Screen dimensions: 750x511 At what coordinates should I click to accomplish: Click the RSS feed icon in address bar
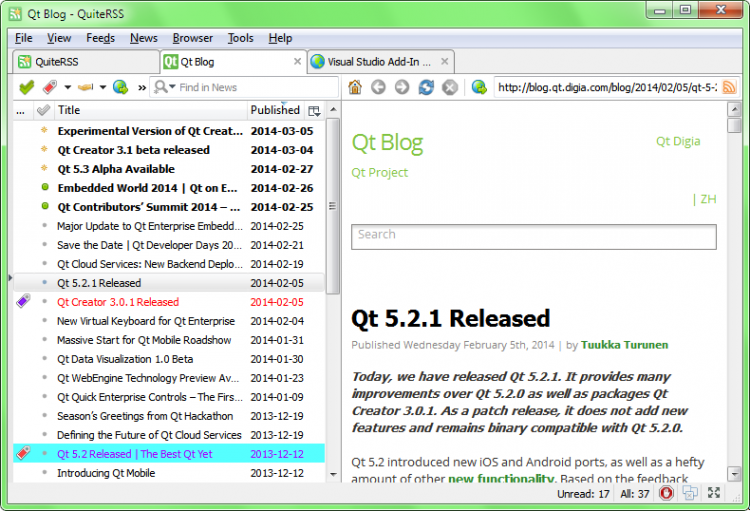pyautogui.click(x=729, y=87)
